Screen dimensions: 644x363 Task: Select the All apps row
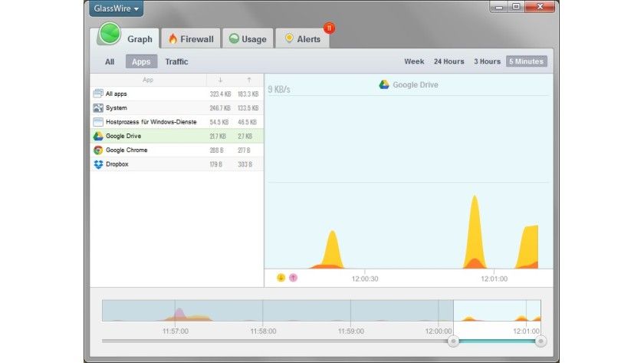coord(176,94)
